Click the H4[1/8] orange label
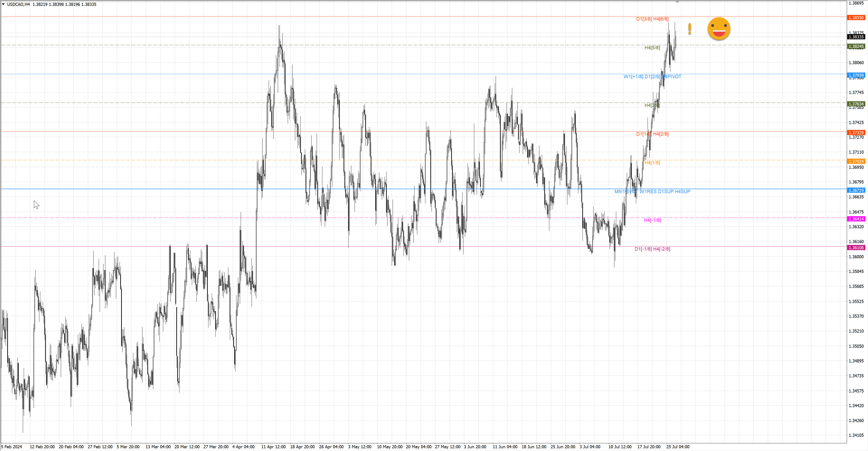The width and height of the screenshot is (868, 451). [x=652, y=163]
